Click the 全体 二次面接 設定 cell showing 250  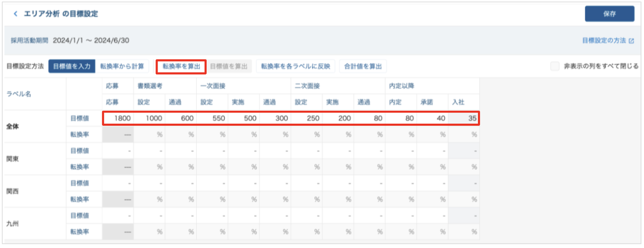[307, 118]
